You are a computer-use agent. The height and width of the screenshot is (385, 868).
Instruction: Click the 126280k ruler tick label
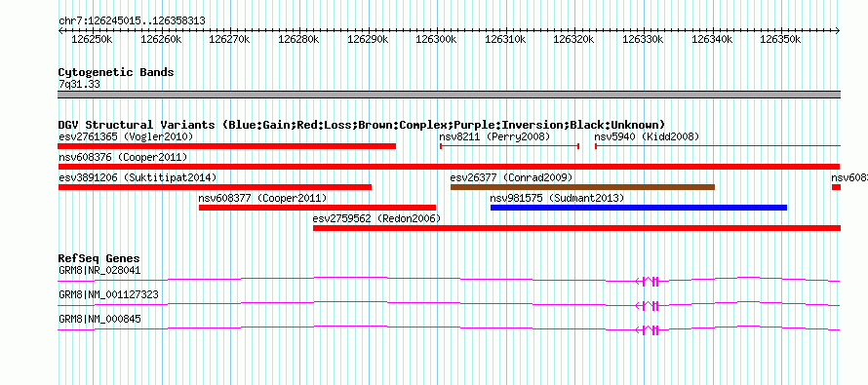pyautogui.click(x=299, y=40)
